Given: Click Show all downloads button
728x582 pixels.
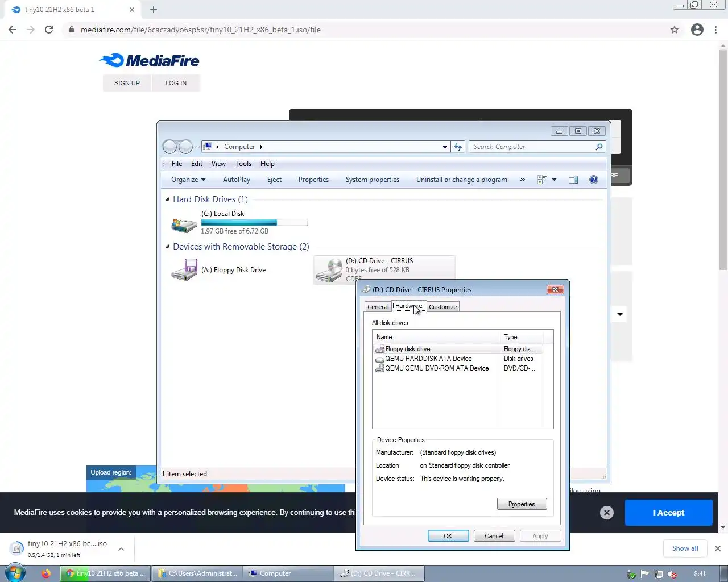Looking at the screenshot, I should click(x=685, y=548).
